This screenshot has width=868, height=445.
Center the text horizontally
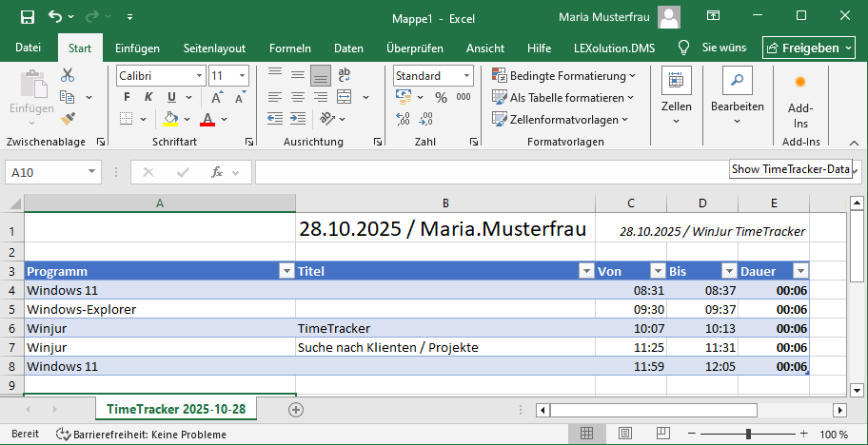[298, 97]
